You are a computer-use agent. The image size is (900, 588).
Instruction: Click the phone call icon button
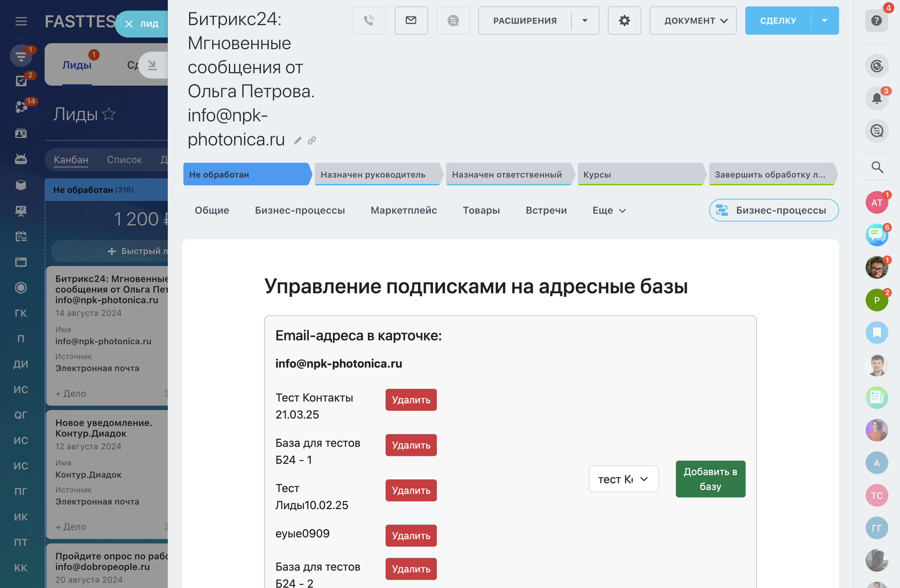(x=369, y=21)
